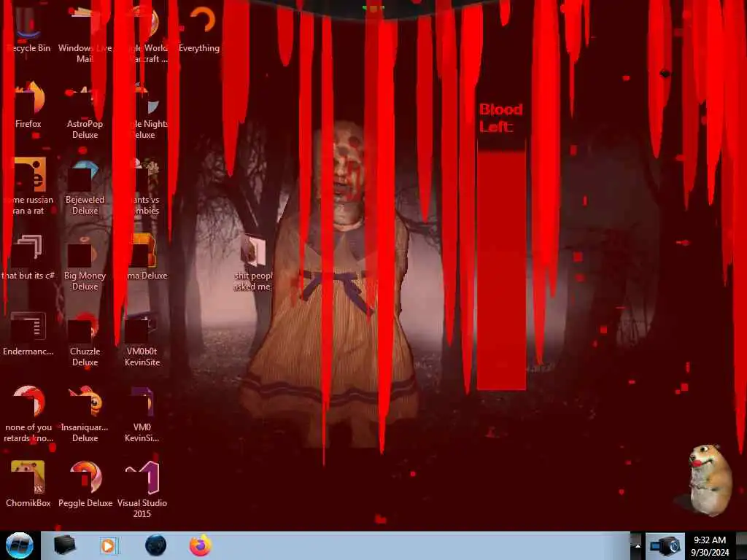Open the dark globe taskbar app
This screenshot has width=747, height=560.
[156, 545]
